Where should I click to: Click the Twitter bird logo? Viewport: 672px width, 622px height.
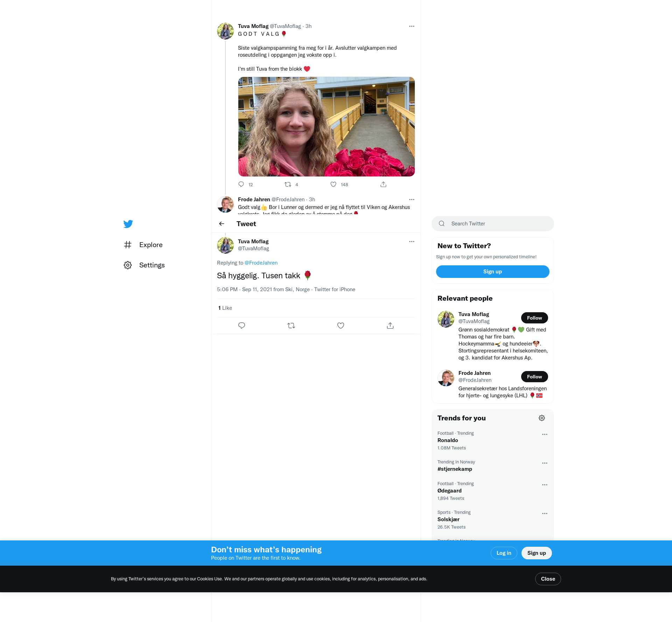click(128, 224)
